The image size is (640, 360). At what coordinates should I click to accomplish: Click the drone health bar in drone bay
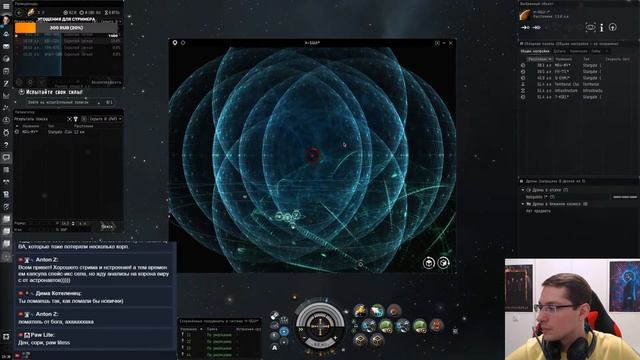tap(624, 197)
